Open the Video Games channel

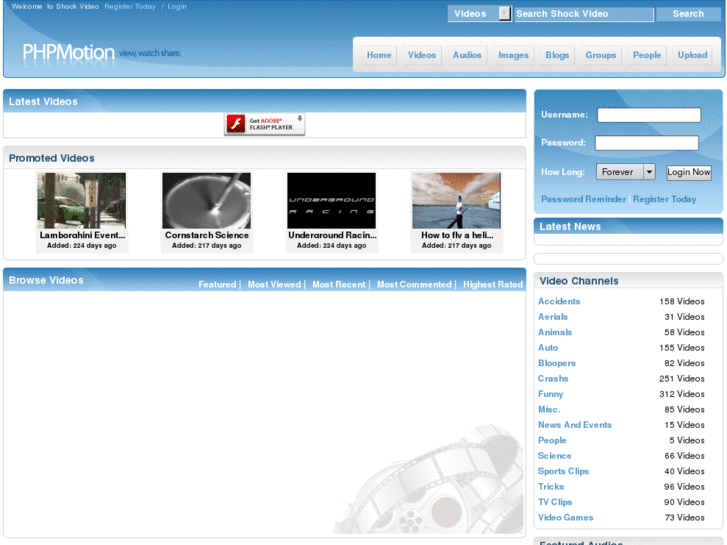point(565,517)
